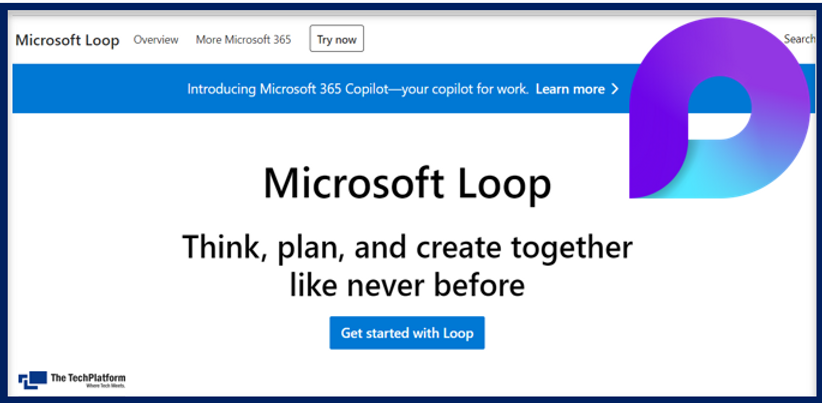Image resolution: width=822 pixels, height=403 pixels.
Task: Click the "Where Tech Meets" tagline
Action: tap(103, 386)
